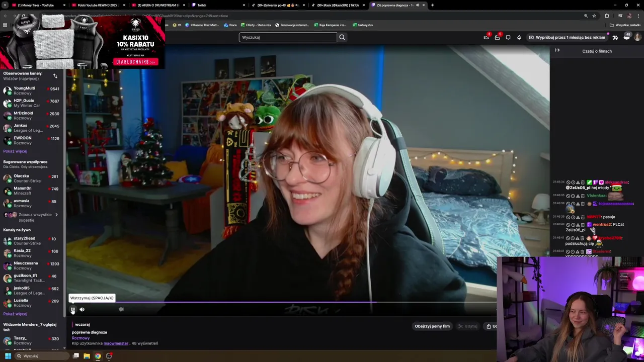Ban icon on aleksandras chat message
Image resolution: width=644 pixels, height=362 pixels.
click(569, 183)
